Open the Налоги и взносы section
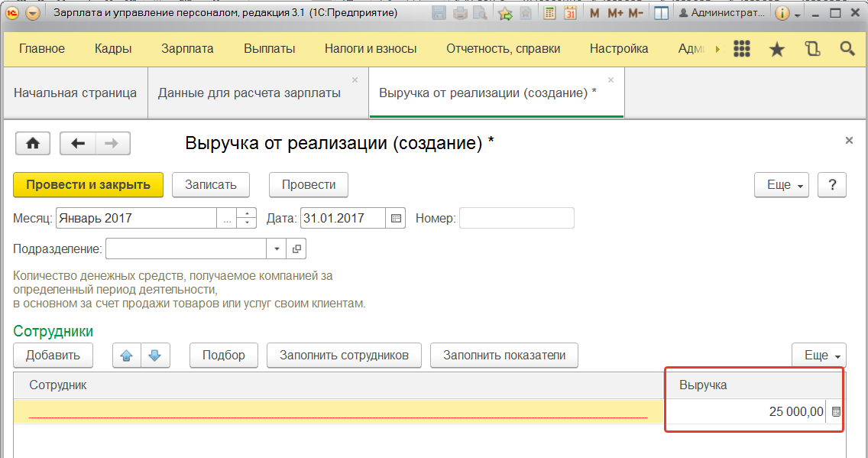 [371, 49]
